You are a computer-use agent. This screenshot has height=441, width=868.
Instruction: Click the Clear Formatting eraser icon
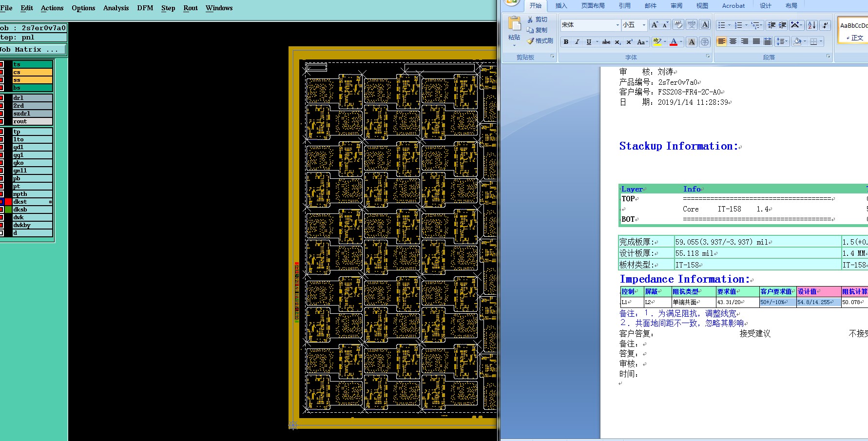coord(678,25)
